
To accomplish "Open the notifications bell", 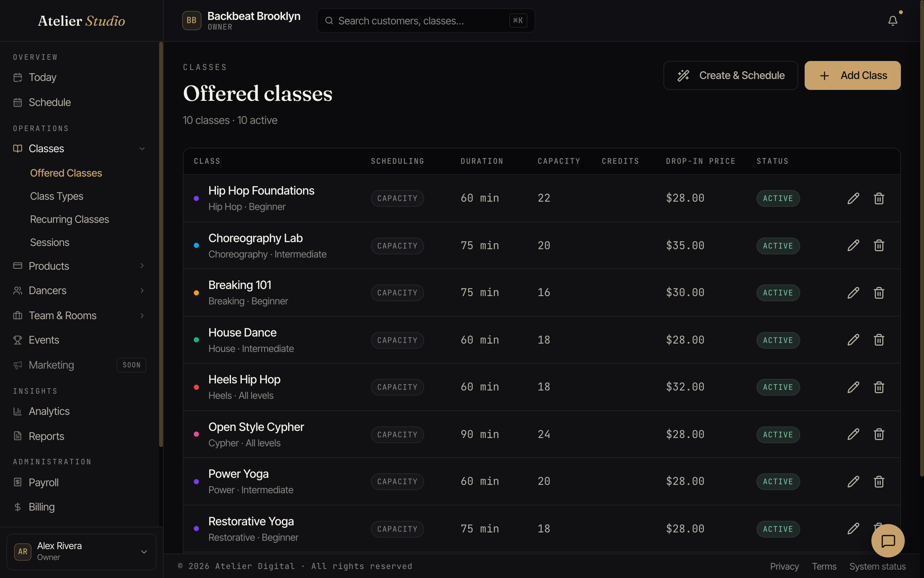I will point(893,21).
